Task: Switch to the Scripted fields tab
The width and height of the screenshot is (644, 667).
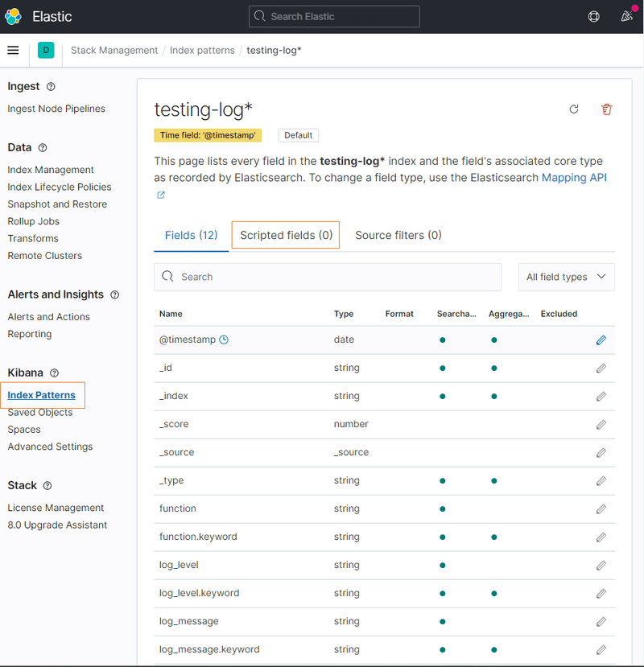Action: pos(286,235)
